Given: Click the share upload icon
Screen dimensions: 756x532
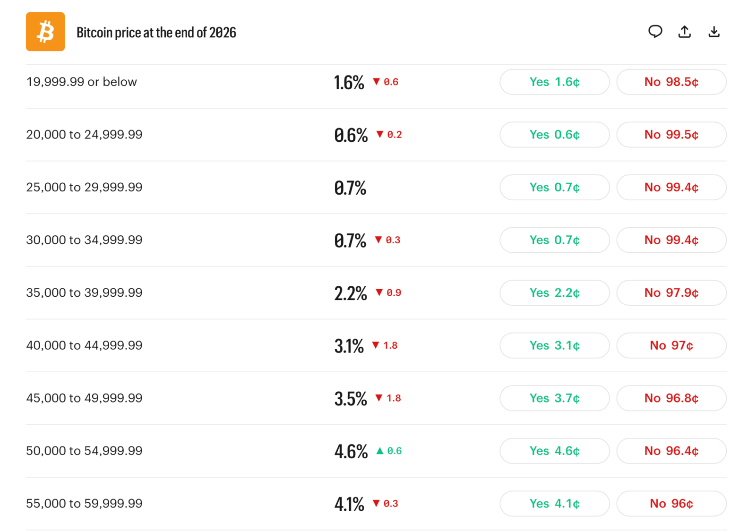Looking at the screenshot, I should pos(684,32).
